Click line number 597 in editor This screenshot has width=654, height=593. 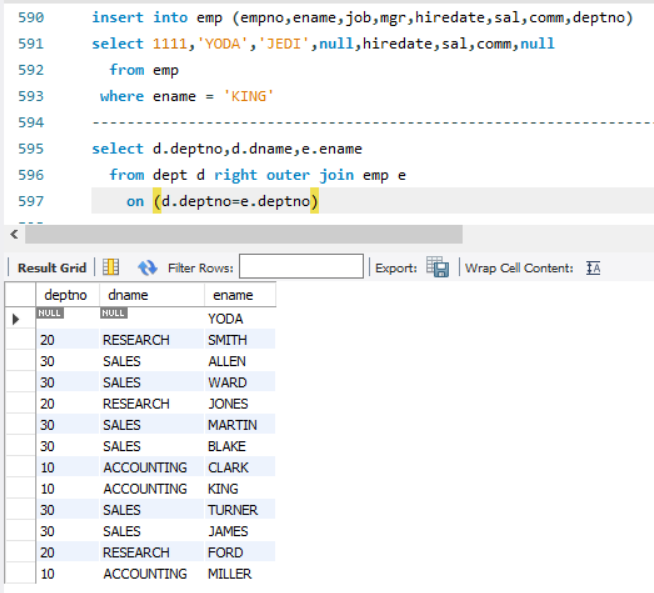[31, 201]
